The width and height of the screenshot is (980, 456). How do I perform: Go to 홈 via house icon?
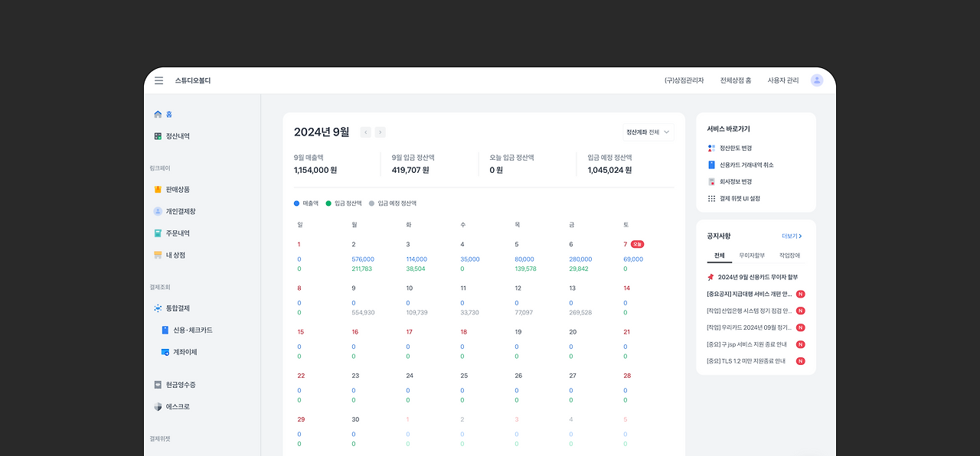158,114
